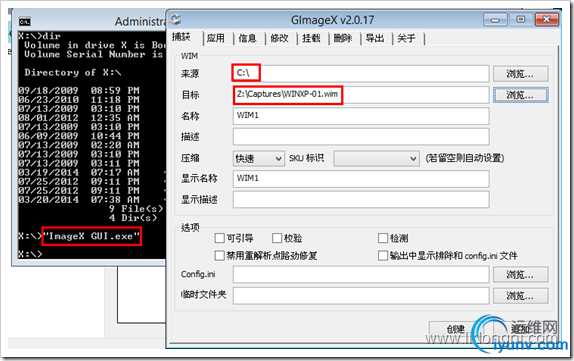Toggle the 禁用重解析点路劲修复 checkbox
The image size is (574, 361).
tap(219, 256)
